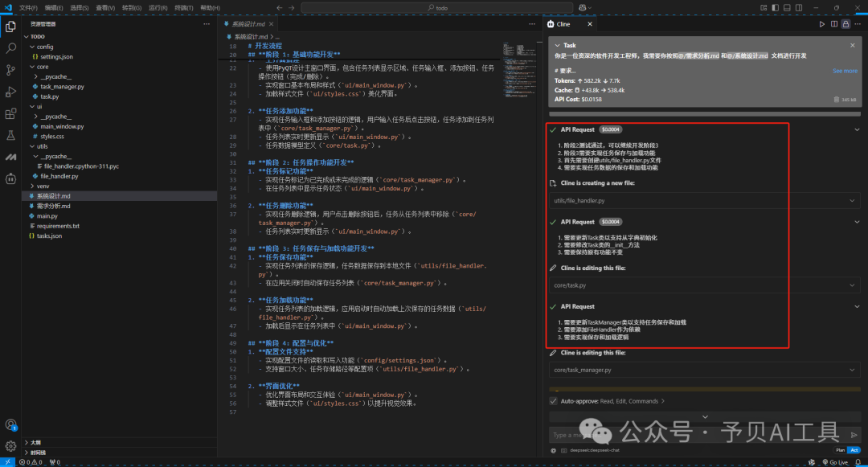
Task: Toggle the secondary side bar layout icon
Action: point(799,8)
